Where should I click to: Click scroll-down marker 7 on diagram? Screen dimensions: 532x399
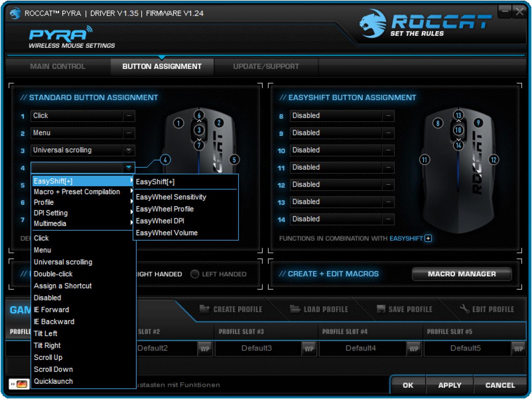coord(199,145)
